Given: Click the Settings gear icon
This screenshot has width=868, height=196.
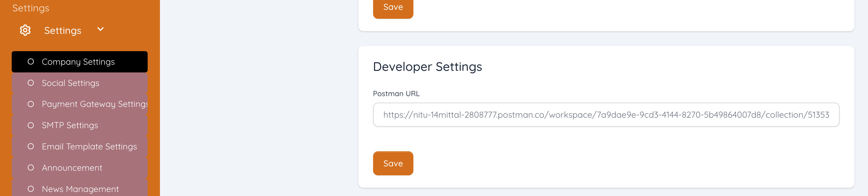Looking at the screenshot, I should pyautogui.click(x=25, y=31).
